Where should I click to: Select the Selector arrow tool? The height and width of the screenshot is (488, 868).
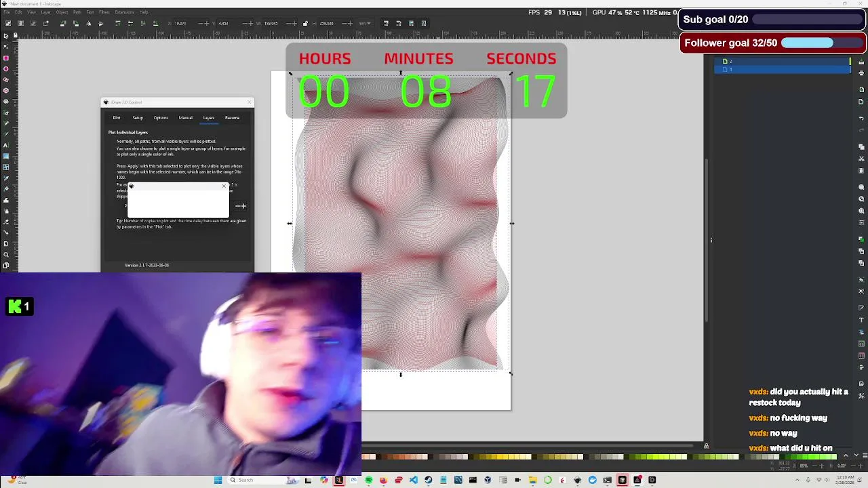tap(6, 36)
